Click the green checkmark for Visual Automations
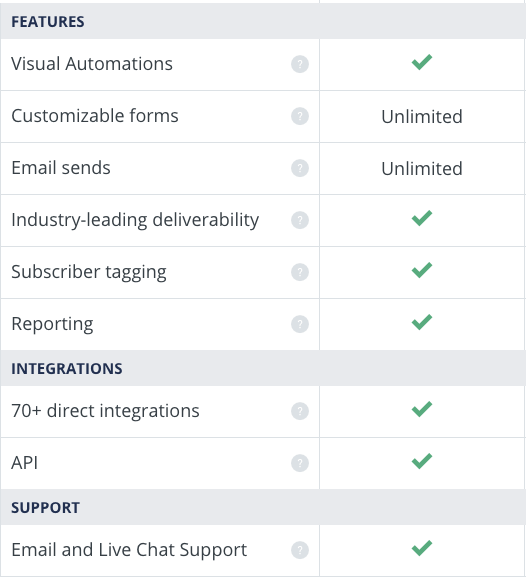This screenshot has height=577, width=526. pyautogui.click(x=422, y=62)
